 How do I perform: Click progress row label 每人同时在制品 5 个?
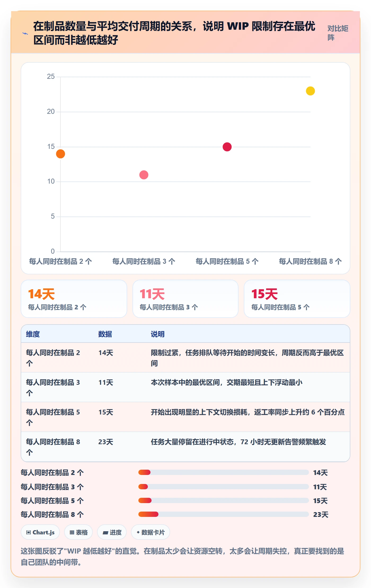(x=52, y=501)
